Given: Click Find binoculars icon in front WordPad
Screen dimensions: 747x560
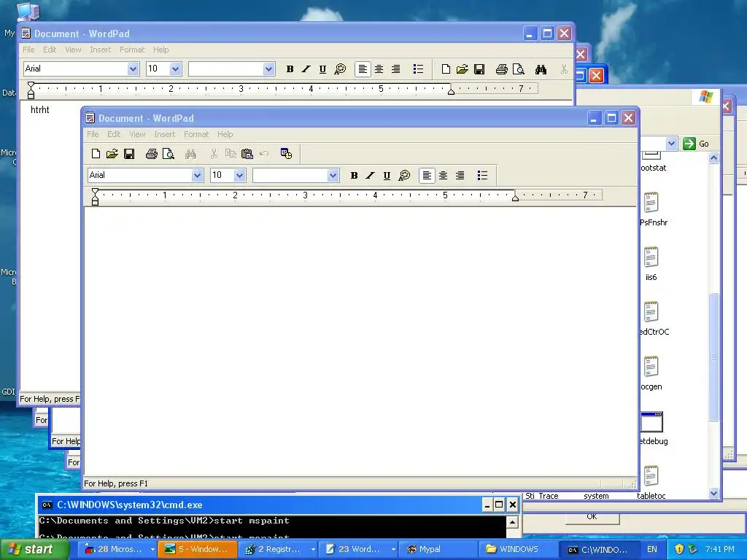Looking at the screenshot, I should click(190, 154).
